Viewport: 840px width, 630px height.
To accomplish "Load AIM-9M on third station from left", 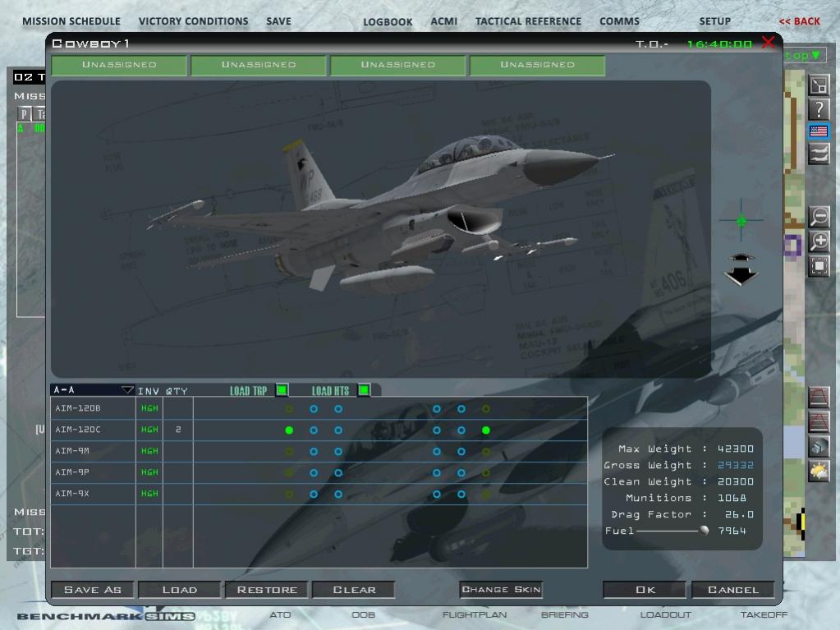I will 338,452.
